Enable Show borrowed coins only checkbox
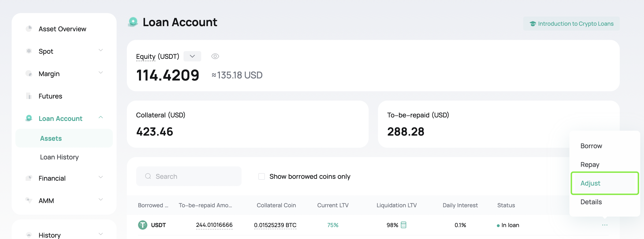 [262, 176]
